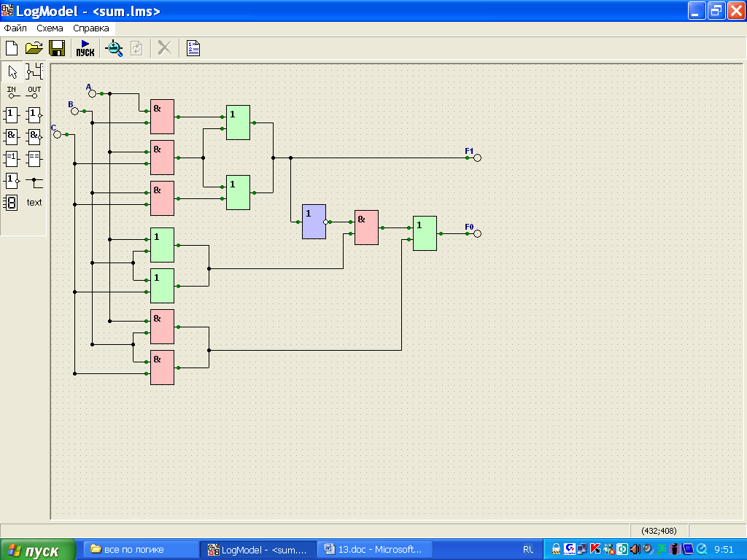Save the schematic with floppy icon

(x=57, y=48)
